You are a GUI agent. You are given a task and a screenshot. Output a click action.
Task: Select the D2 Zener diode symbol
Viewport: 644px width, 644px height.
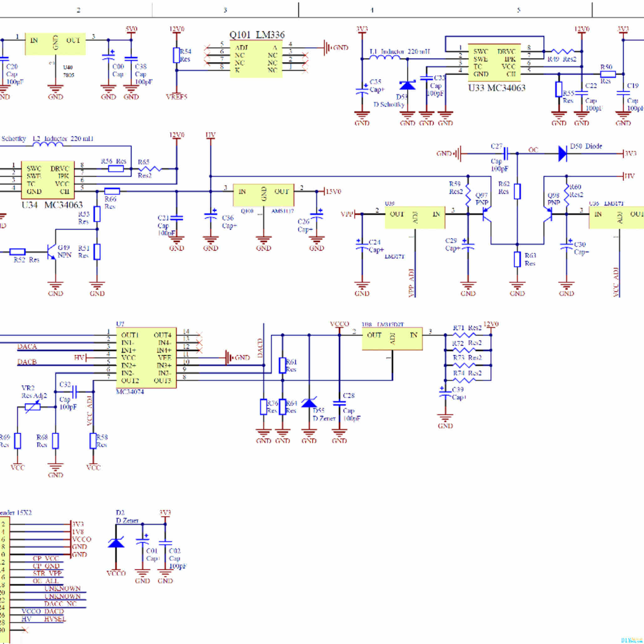pos(116,543)
